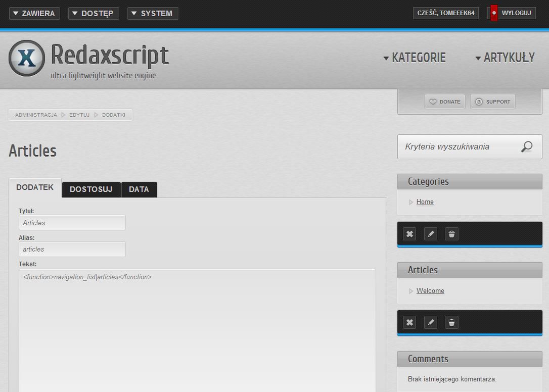This screenshot has height=392, width=549.
Task: Expand the Kategorie navigation menu
Action: coord(415,58)
